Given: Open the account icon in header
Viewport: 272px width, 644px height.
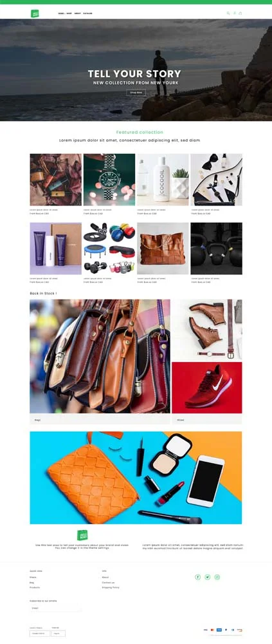Looking at the screenshot, I should click(x=235, y=13).
